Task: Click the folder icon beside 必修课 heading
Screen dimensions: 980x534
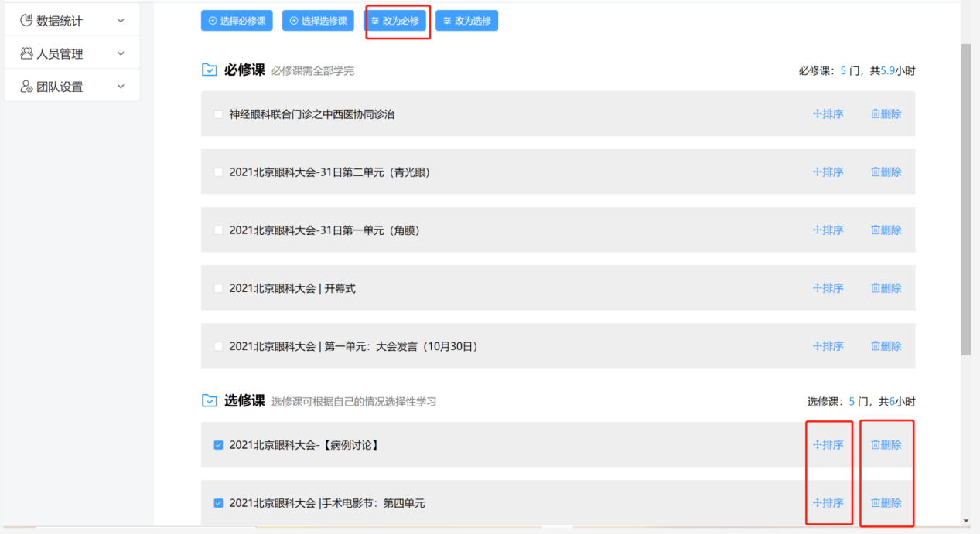Action: pyautogui.click(x=210, y=70)
